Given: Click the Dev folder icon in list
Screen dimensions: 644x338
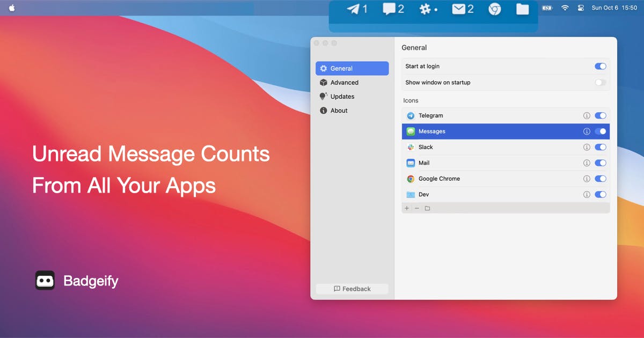Looking at the screenshot, I should 411,195.
